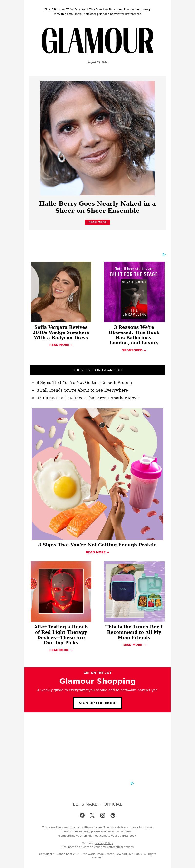This screenshot has width=195, height=868.
Task: Open the SPONSORED book link
Action: click(134, 350)
